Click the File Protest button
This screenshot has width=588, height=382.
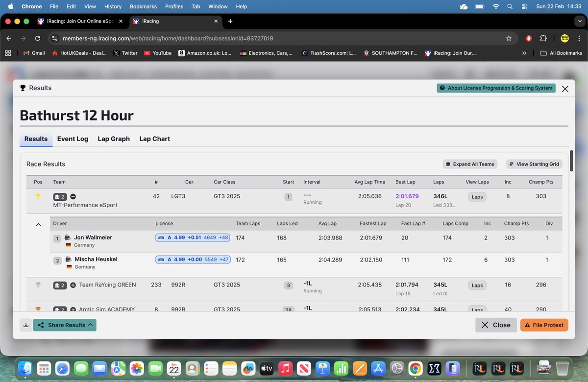pos(544,325)
